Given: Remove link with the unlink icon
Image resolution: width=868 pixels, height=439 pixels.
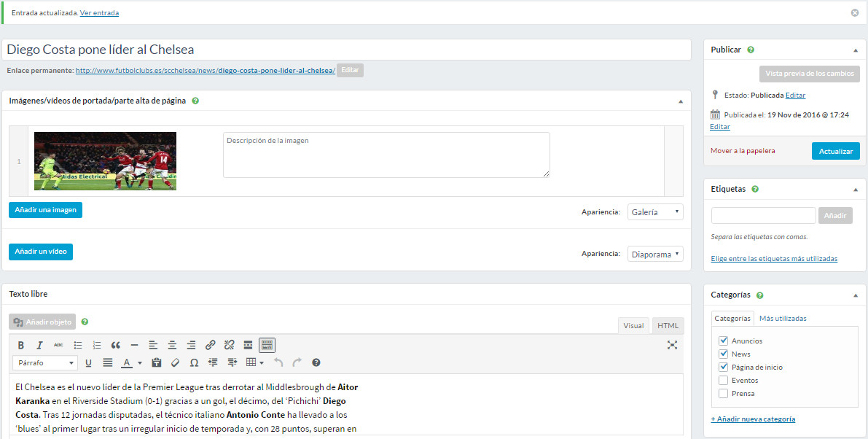Looking at the screenshot, I should [x=229, y=346].
